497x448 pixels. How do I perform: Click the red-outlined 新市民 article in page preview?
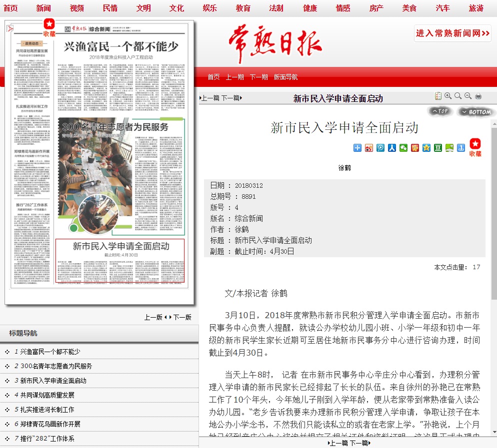point(120,261)
